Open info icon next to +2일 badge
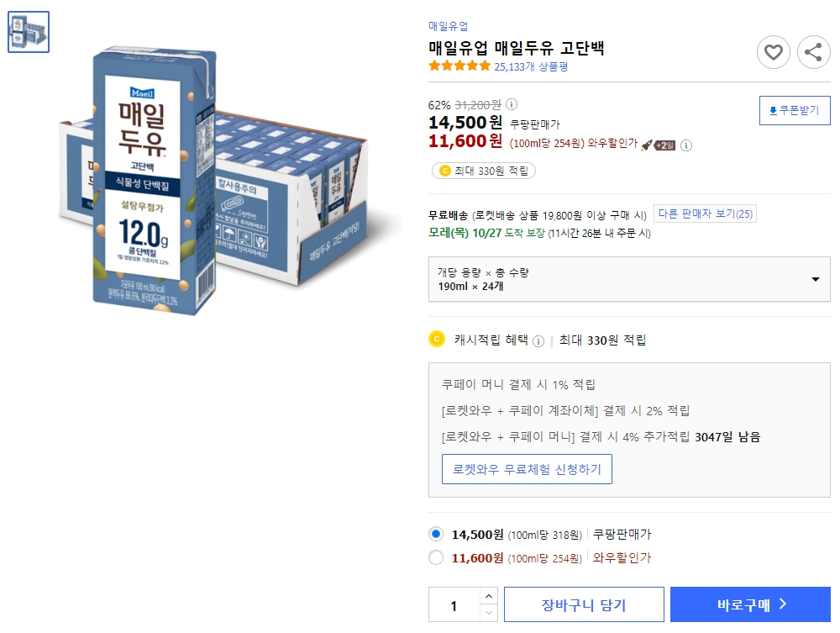 tap(686, 145)
